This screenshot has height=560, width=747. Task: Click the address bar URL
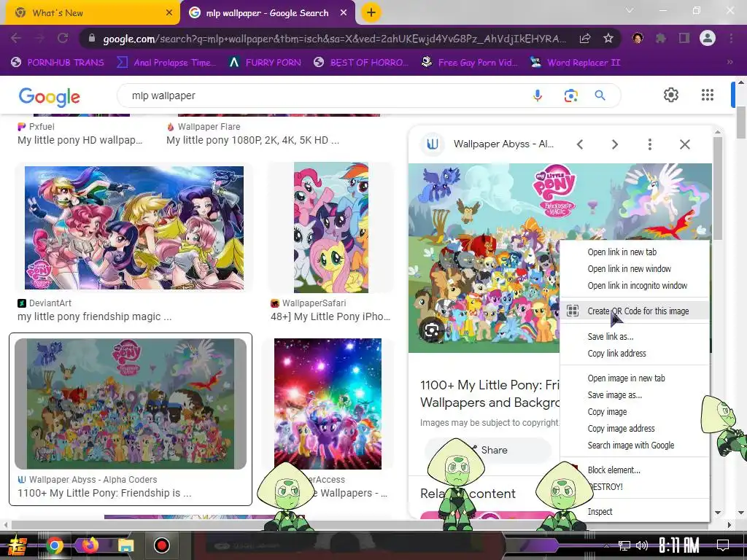tap(333, 39)
